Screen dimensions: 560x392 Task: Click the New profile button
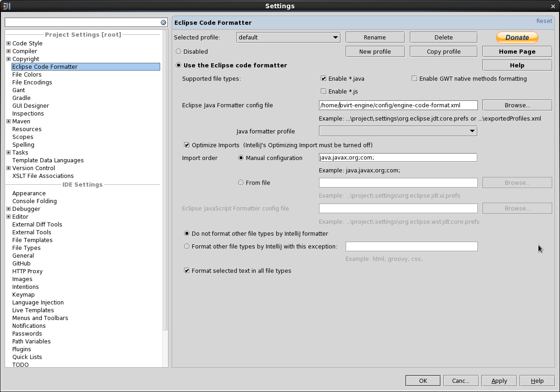click(375, 52)
